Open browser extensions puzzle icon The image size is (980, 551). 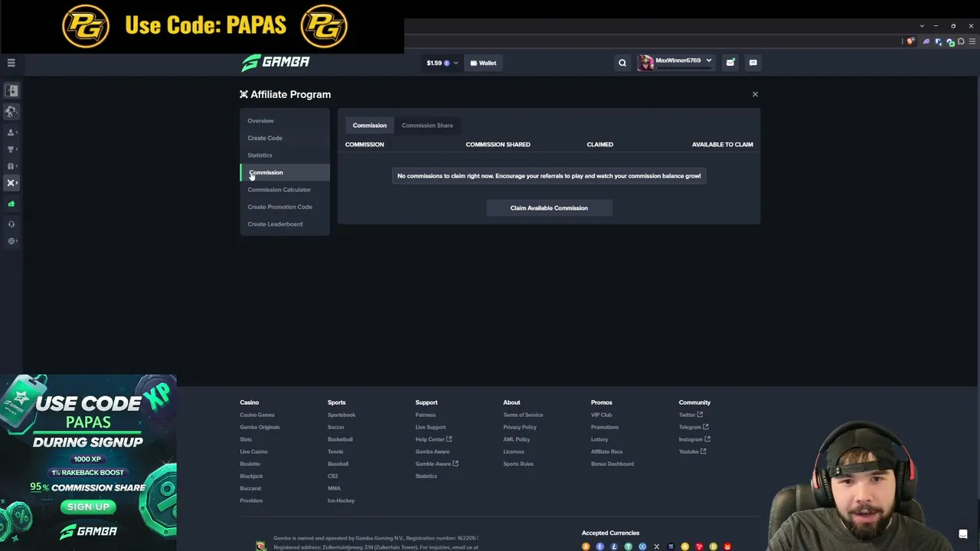961,41
